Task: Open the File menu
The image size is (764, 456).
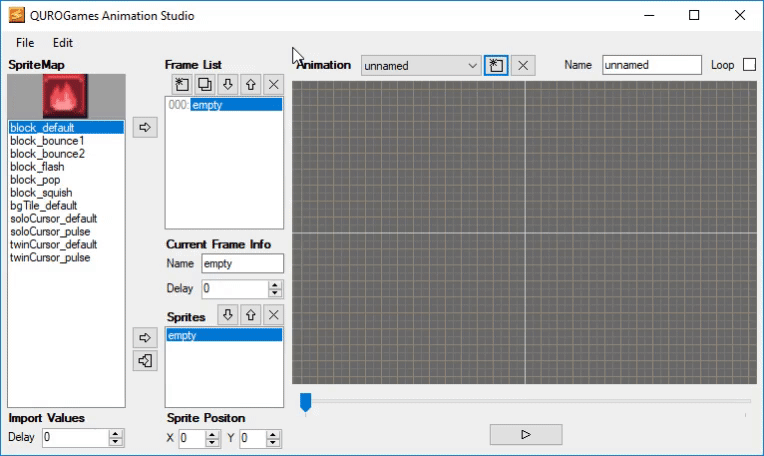Action: (25, 43)
